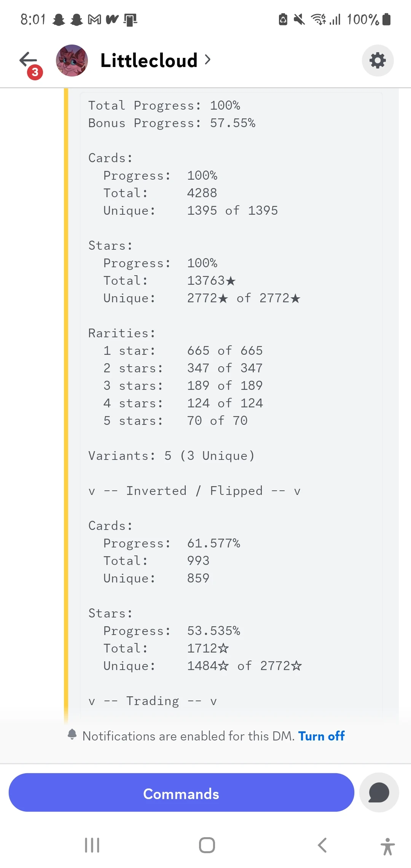Tap the notification bell icon

tap(72, 734)
